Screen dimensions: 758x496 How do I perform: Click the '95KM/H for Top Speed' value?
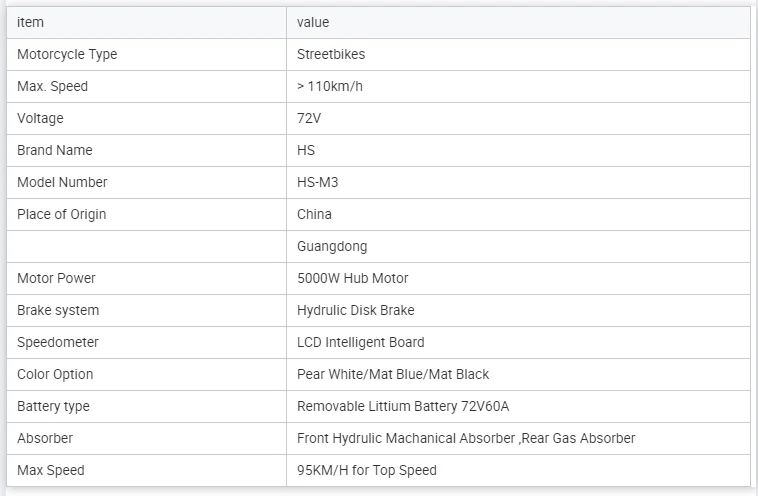click(x=366, y=470)
